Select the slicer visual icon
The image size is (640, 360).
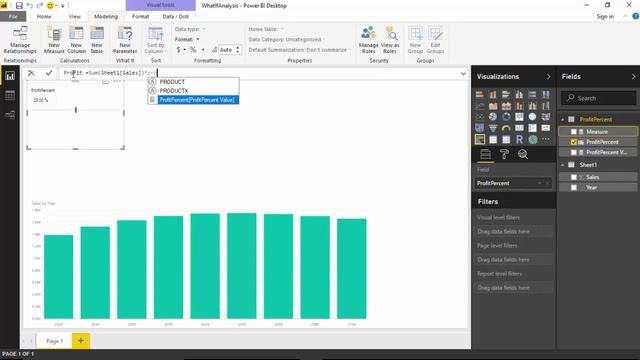[480, 140]
